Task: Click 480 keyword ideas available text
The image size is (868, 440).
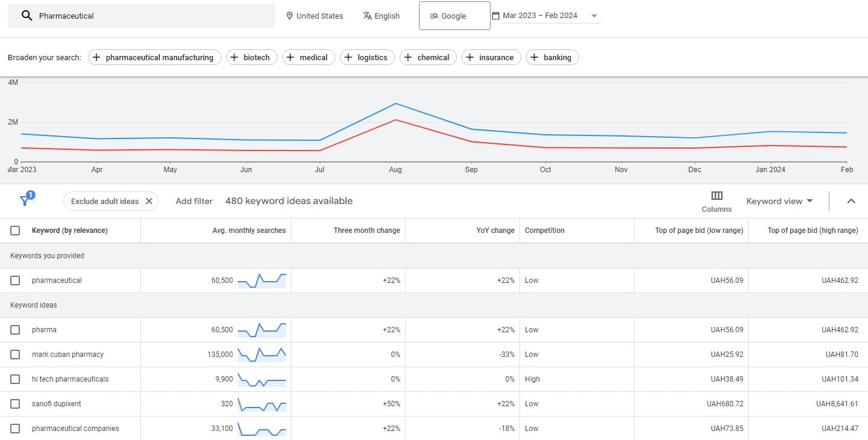Action: 289,201
